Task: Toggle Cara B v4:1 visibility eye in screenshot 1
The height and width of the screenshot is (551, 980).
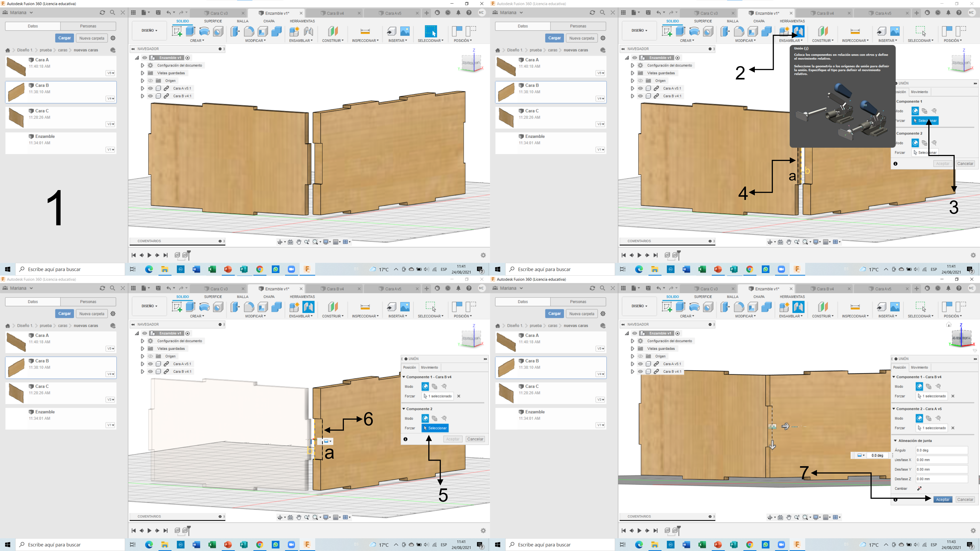Action: [x=150, y=96]
